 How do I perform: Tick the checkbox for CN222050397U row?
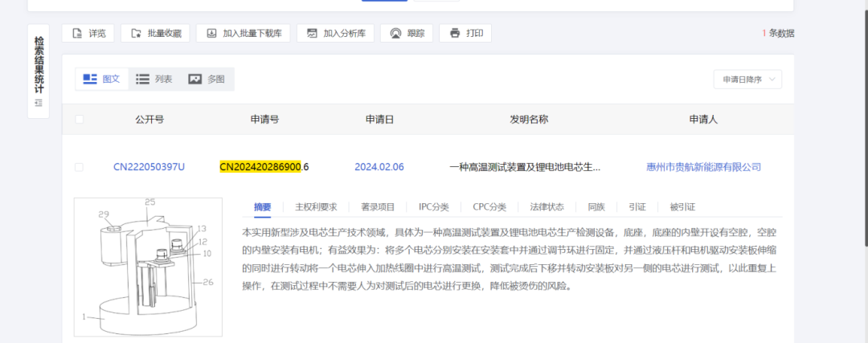tap(79, 167)
